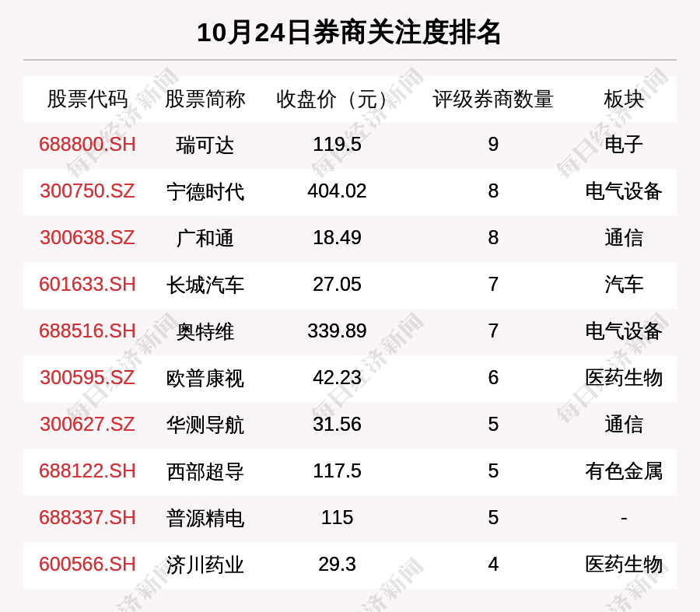Select stock name 华测导航
Viewport: 700px width, 612px height.
click(205, 425)
